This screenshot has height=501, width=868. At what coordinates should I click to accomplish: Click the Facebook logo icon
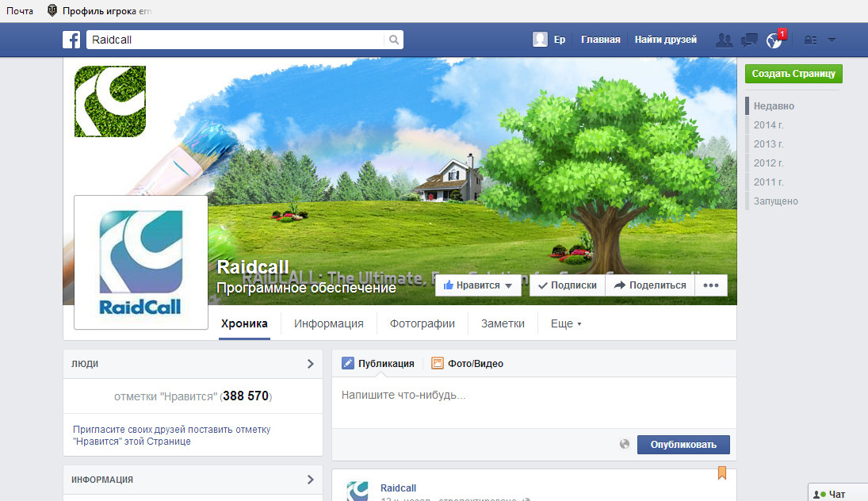point(71,40)
